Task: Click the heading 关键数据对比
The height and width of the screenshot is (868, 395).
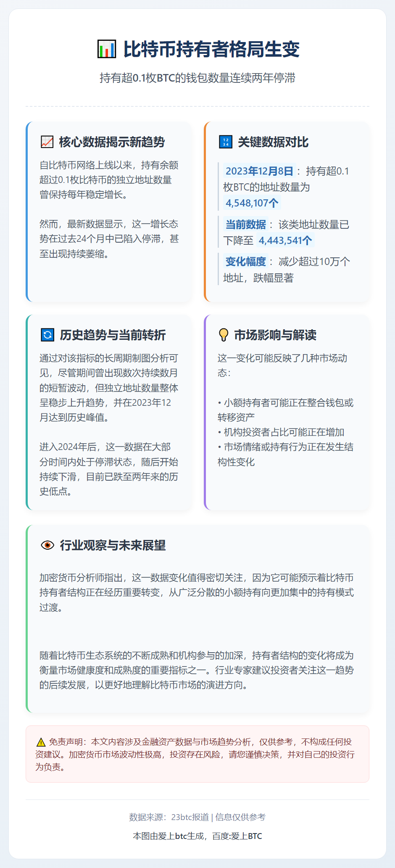Action: click(x=273, y=142)
